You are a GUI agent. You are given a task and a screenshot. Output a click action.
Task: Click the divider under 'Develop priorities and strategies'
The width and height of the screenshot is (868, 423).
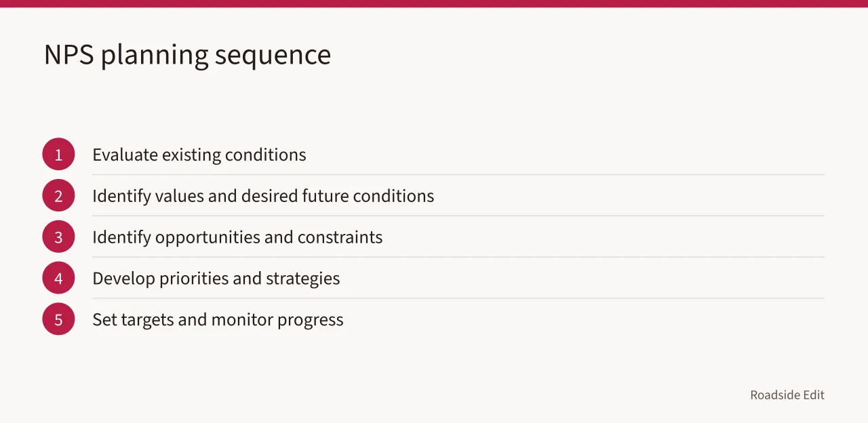tap(458, 298)
